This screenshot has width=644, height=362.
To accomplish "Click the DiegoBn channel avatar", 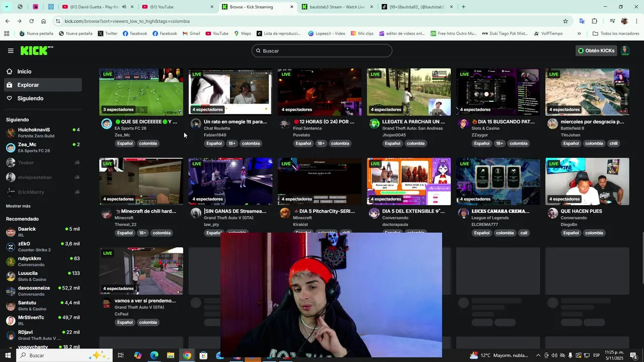I will 552,214.
